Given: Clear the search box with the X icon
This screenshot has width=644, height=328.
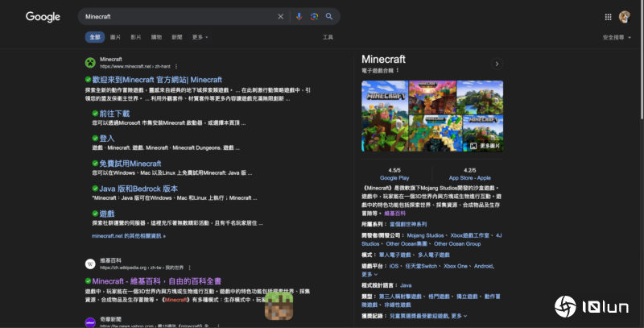Looking at the screenshot, I should [280, 16].
